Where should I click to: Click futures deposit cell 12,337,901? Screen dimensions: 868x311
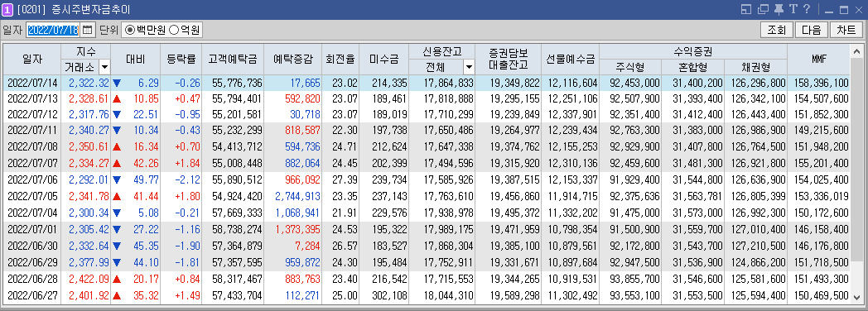pyautogui.click(x=573, y=114)
